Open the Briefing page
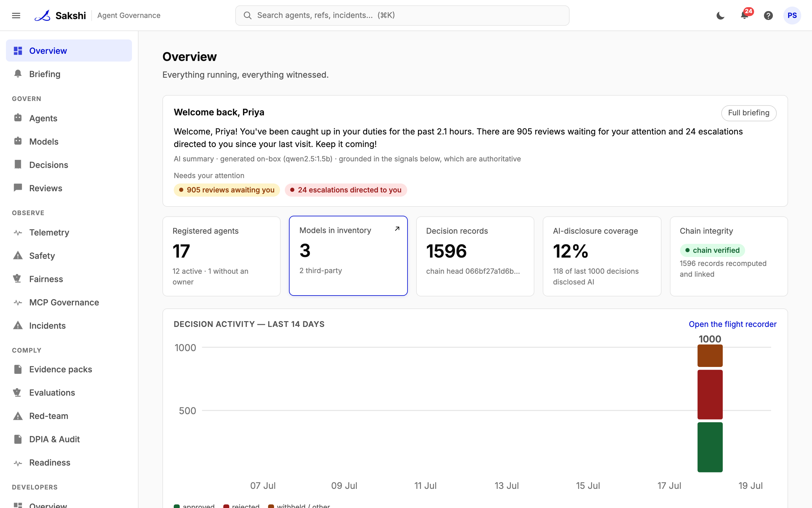The width and height of the screenshot is (812, 508). click(69, 74)
